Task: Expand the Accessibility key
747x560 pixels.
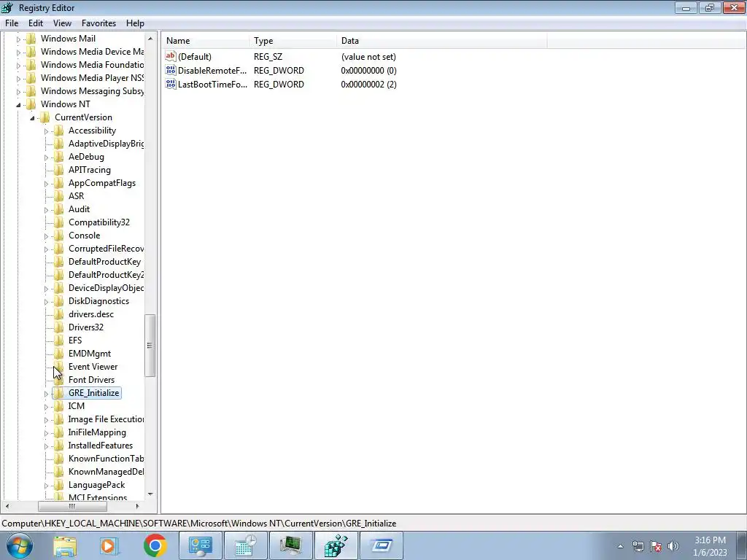Action: (x=46, y=131)
